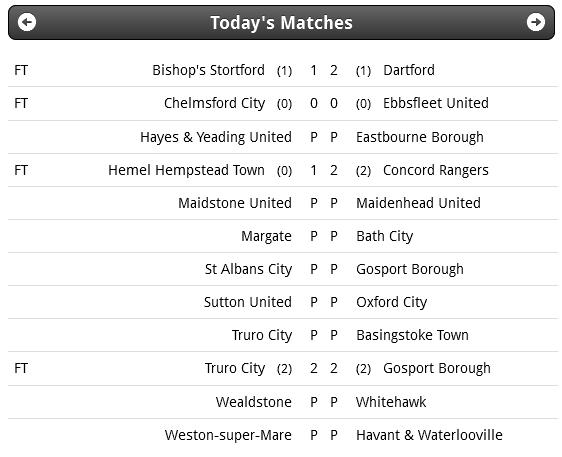This screenshot has height=457, width=562.
Task: Open Hemel Hempstead Town match row
Action: click(x=283, y=170)
